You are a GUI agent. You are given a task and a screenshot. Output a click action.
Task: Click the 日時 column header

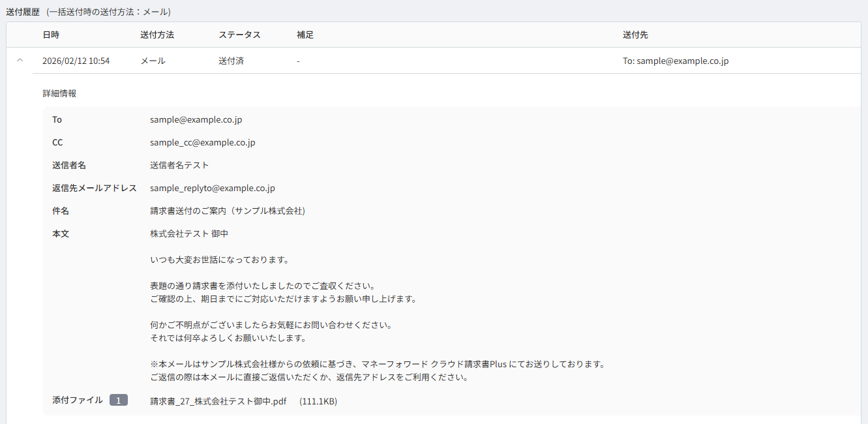(x=51, y=35)
